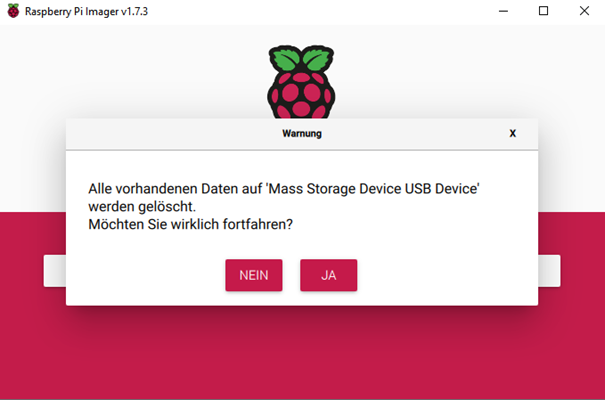This screenshot has height=400, width=605.
Task: Click the window title 'Raspberry Pi Imager v1.7.3'
Action: tap(86, 11)
